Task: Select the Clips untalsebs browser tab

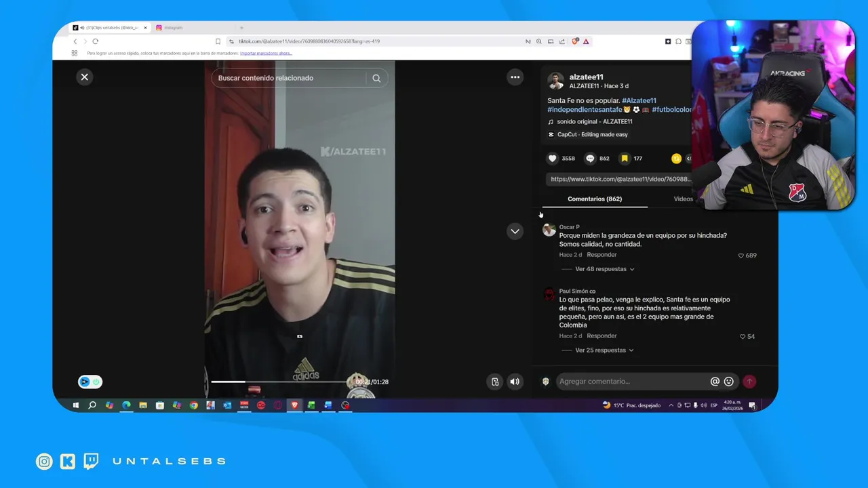Action: [108, 28]
